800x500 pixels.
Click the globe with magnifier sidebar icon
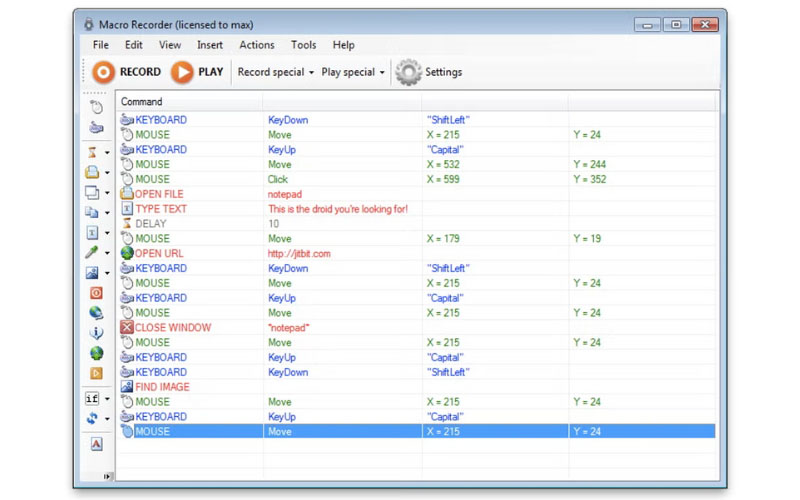tap(96, 313)
